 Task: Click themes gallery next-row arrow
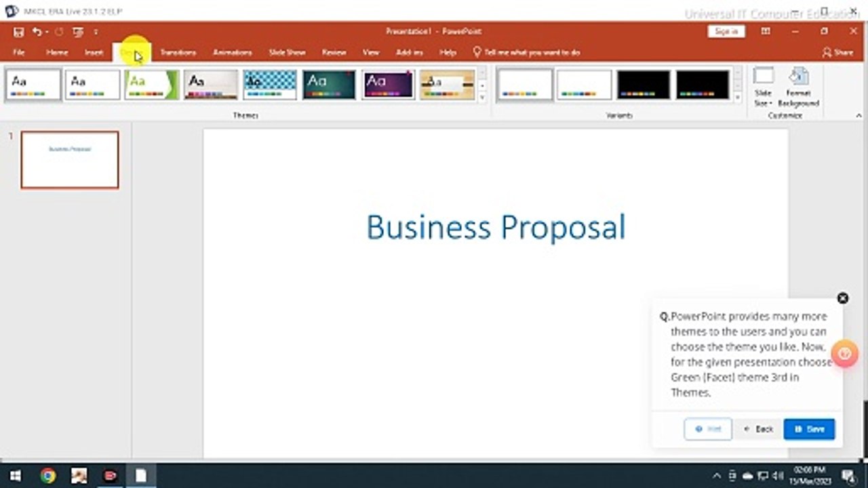[x=482, y=85]
